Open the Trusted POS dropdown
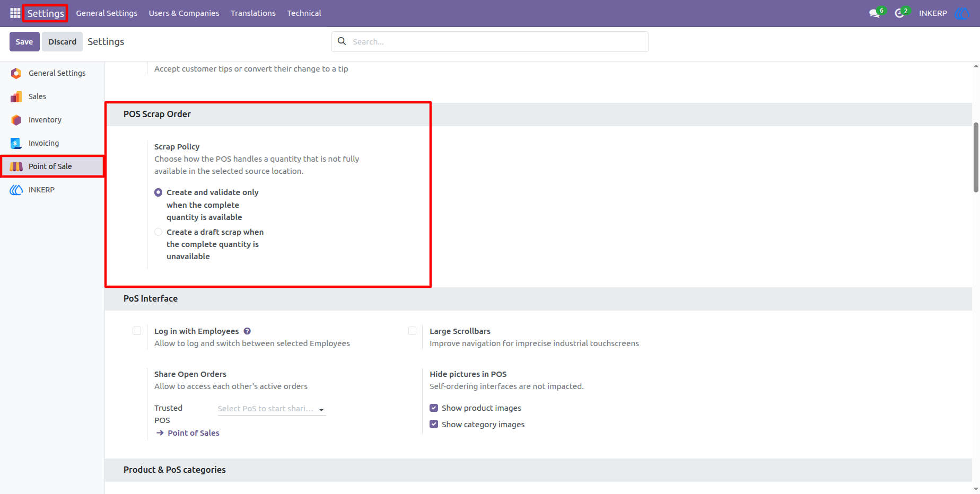 (272, 409)
